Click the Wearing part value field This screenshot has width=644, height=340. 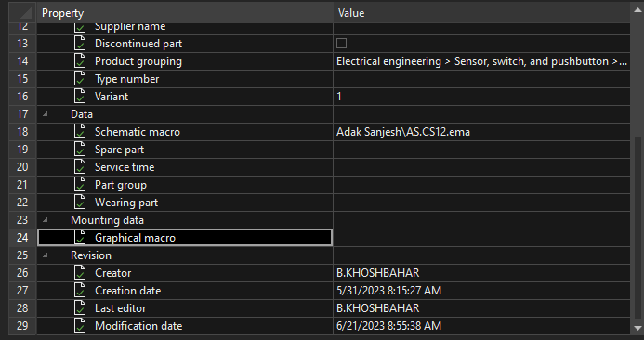(481, 203)
